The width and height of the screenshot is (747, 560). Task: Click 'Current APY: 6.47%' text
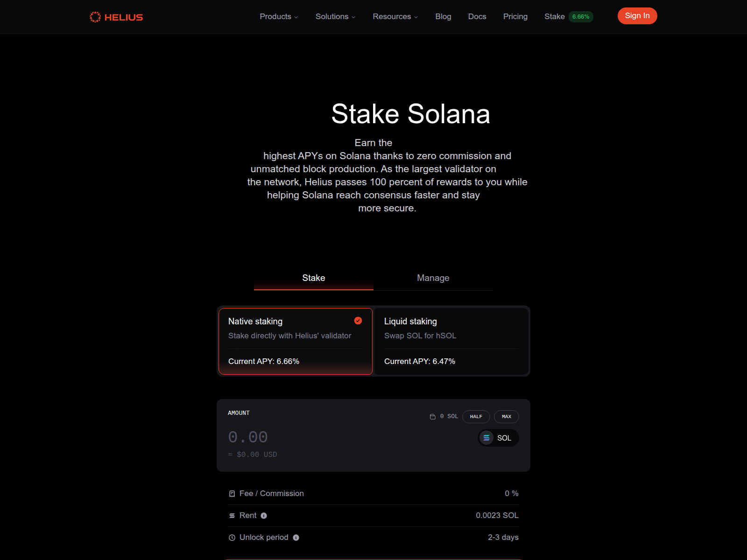click(420, 361)
